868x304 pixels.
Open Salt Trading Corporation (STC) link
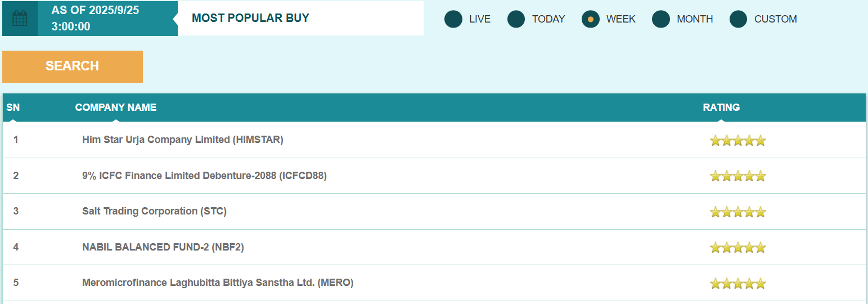point(154,211)
